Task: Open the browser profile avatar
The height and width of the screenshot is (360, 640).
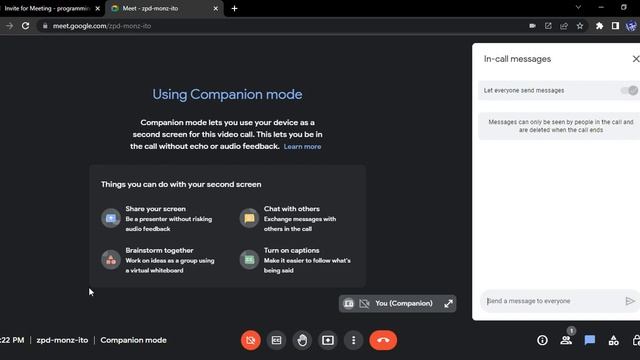Action: coord(631,26)
